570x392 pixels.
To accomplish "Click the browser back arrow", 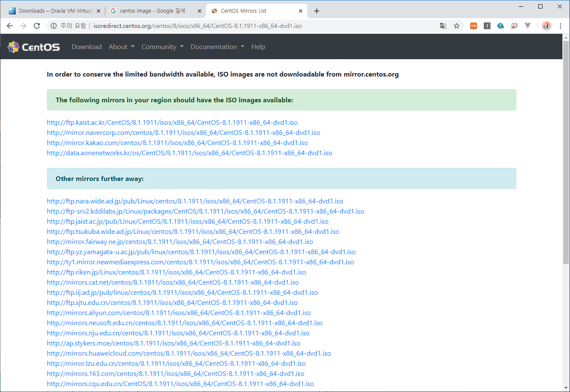I will (x=10, y=26).
